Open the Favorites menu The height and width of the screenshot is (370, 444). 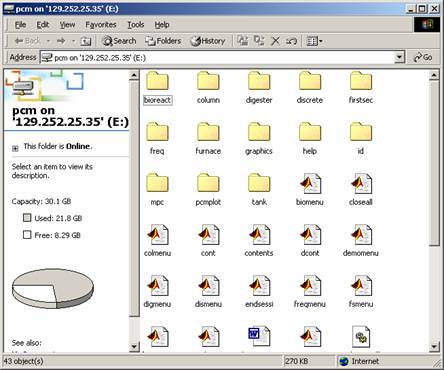pos(101,25)
